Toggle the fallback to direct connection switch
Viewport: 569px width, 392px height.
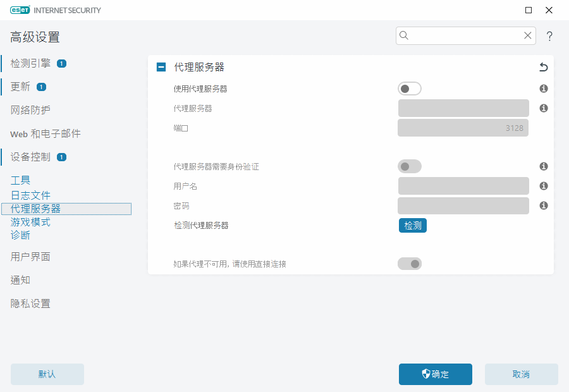(x=410, y=264)
